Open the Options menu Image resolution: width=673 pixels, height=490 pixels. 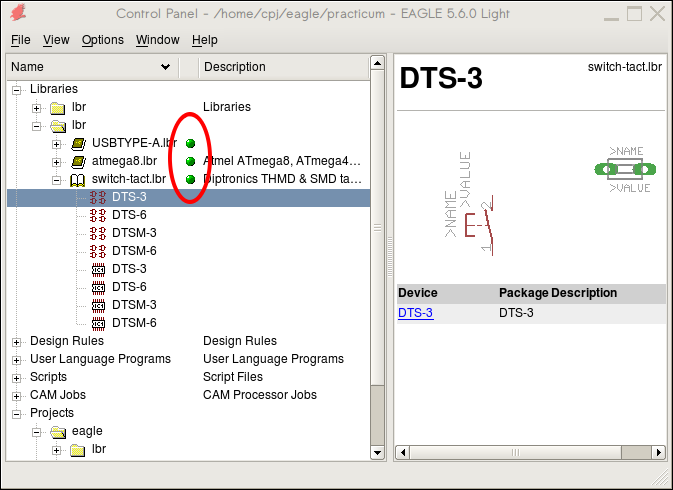[x=102, y=40]
